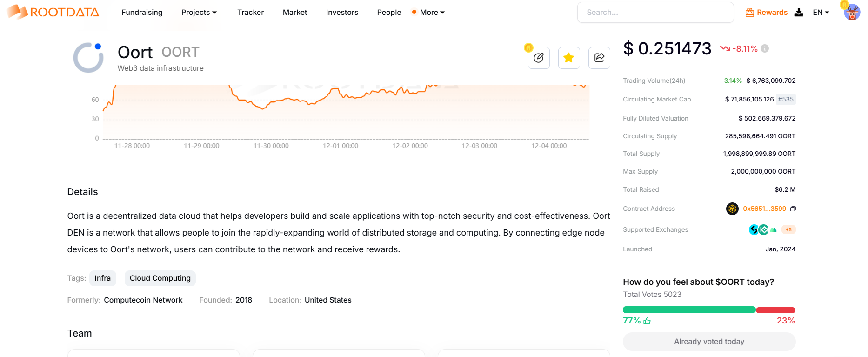Image resolution: width=868 pixels, height=357 pixels.
Task: Click the red bearish vote bar
Action: 776,310
